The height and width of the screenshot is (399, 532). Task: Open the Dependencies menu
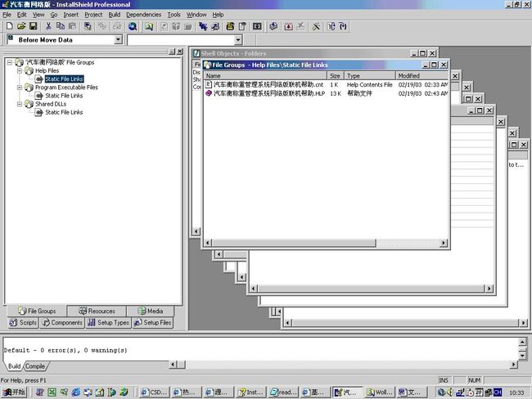pyautogui.click(x=143, y=15)
